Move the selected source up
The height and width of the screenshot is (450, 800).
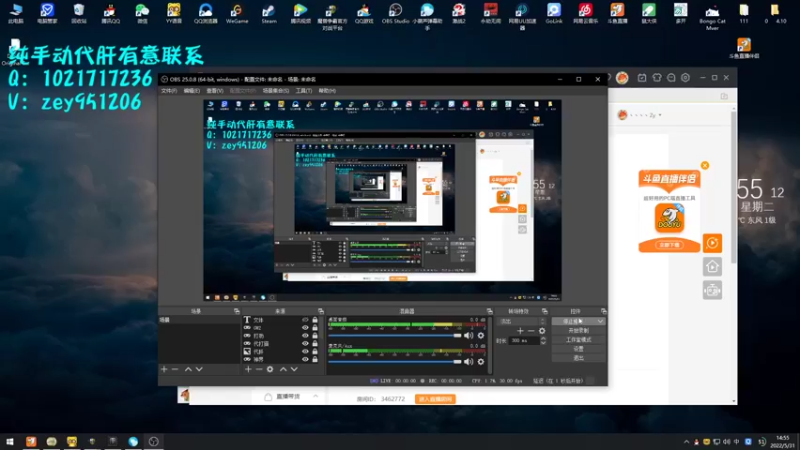coord(283,369)
